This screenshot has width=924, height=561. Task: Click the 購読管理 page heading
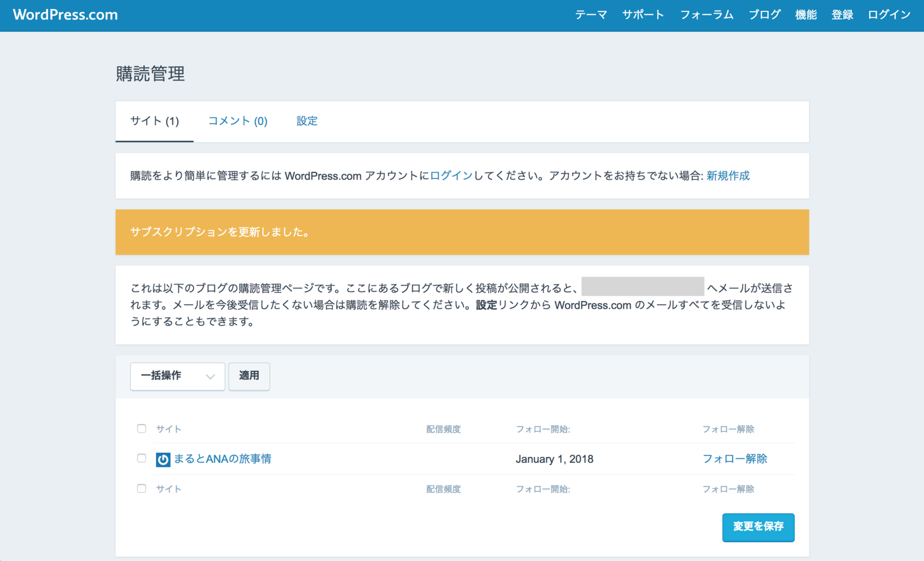[150, 74]
